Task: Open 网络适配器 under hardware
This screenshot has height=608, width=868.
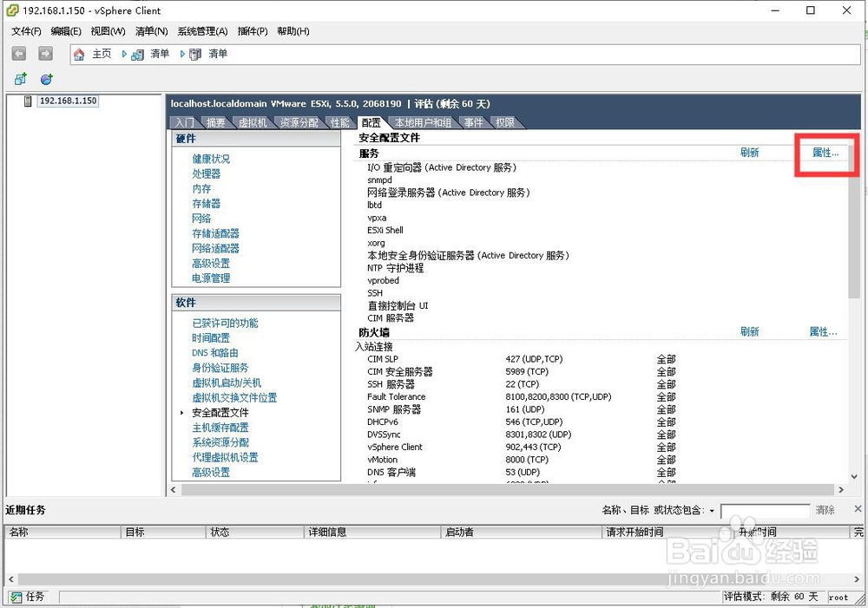Action: coord(215,248)
